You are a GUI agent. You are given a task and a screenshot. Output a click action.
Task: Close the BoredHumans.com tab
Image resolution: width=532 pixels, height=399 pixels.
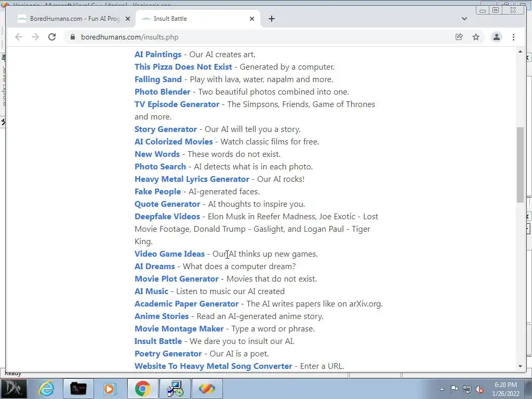[x=128, y=19]
